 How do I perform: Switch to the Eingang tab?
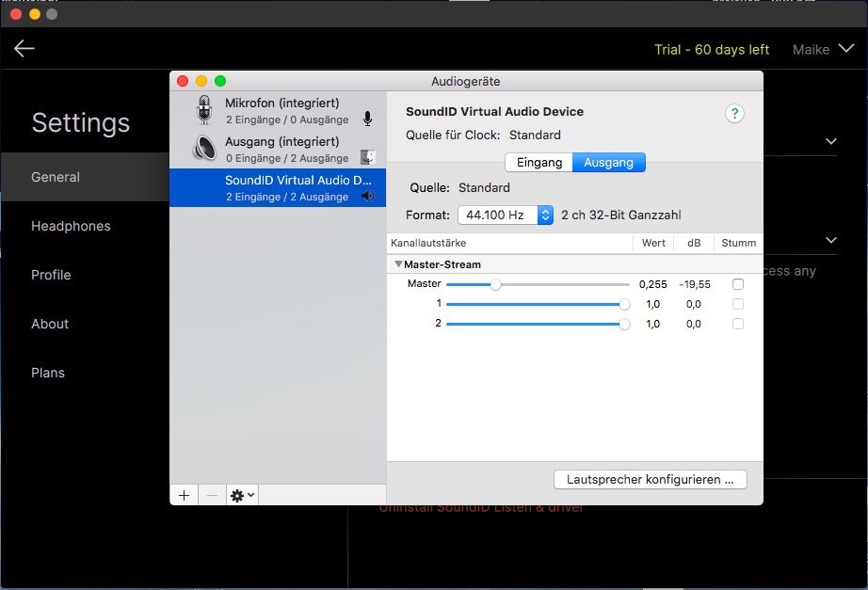(x=538, y=162)
